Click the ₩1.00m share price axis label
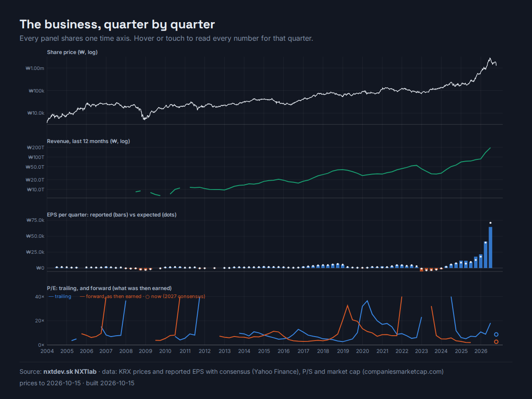Image resolution: width=532 pixels, height=399 pixels. click(35, 68)
